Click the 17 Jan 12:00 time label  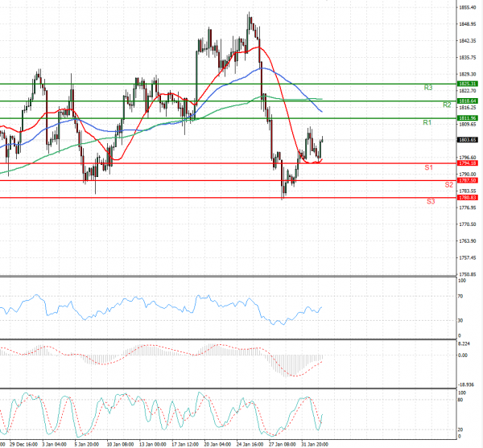coord(186,443)
